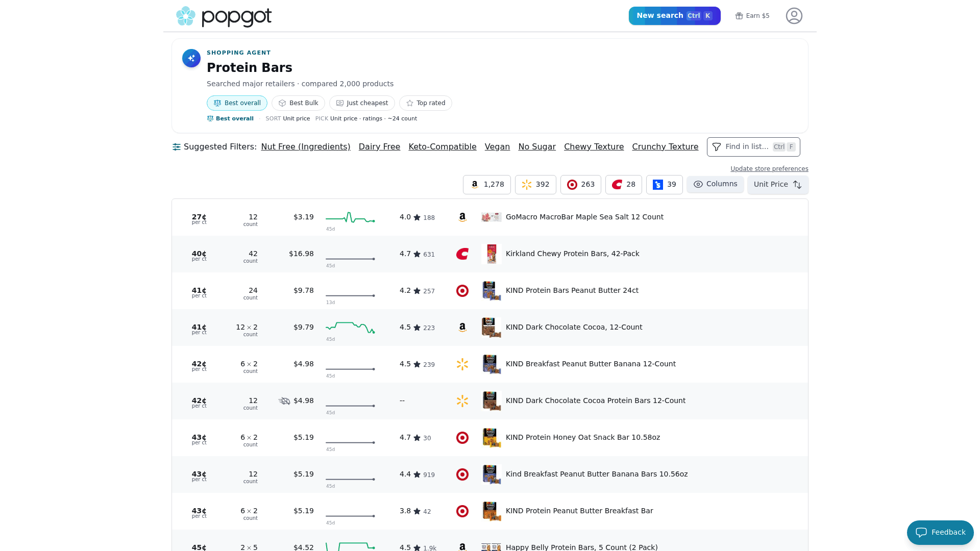This screenshot has width=980, height=551.
Task: Click the Target icon for KIND Protein Peanut Butter Breakfast Bar
Action: [462, 511]
